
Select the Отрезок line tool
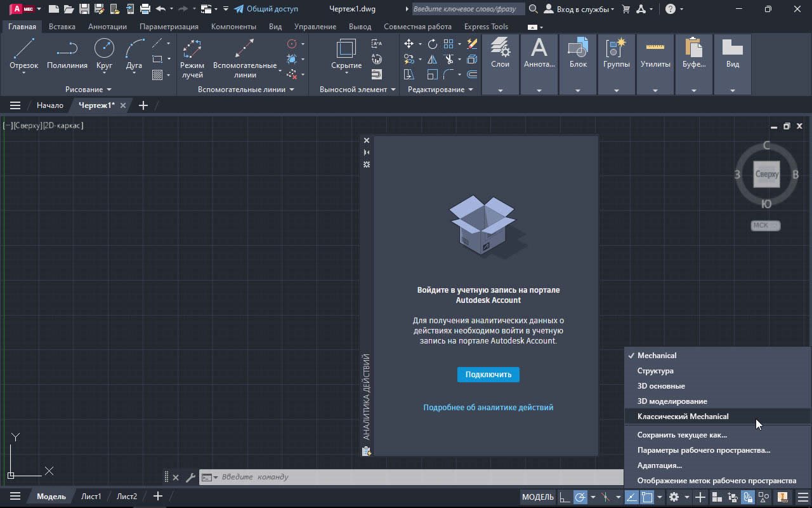click(23, 54)
